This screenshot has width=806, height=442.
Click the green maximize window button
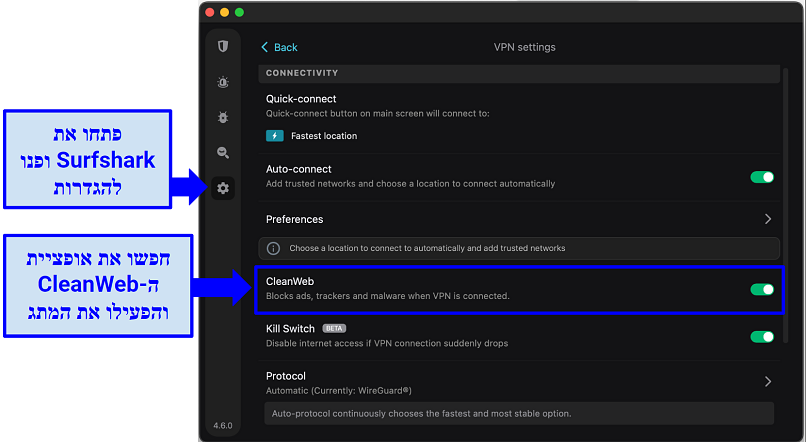point(240,12)
